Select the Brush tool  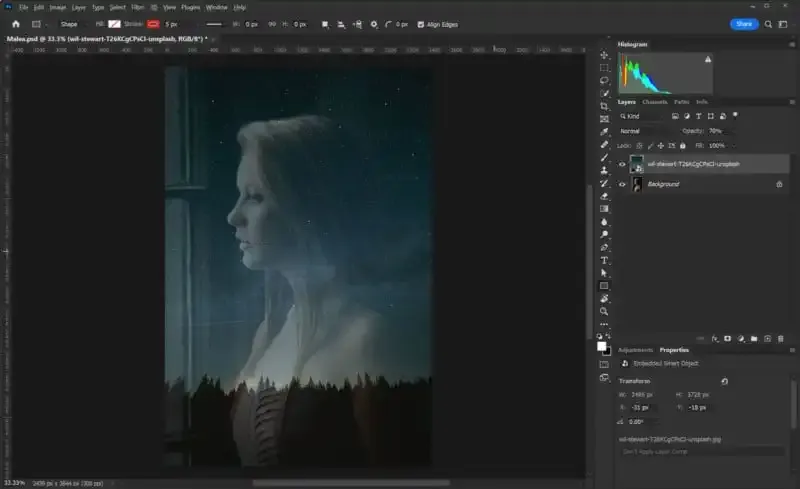(604, 157)
